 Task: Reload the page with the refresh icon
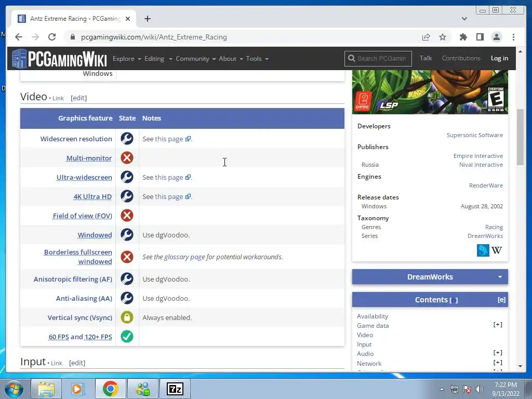52,37
